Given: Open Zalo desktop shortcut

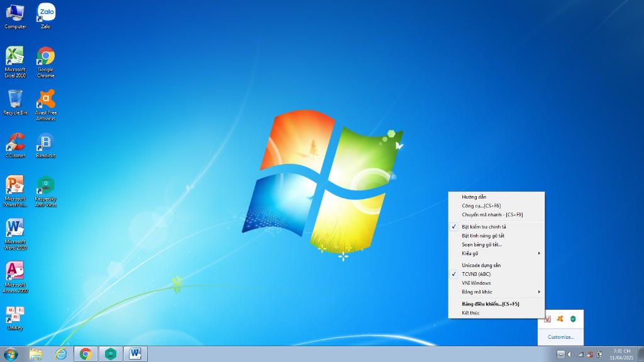Looking at the screenshot, I should coord(46,16).
